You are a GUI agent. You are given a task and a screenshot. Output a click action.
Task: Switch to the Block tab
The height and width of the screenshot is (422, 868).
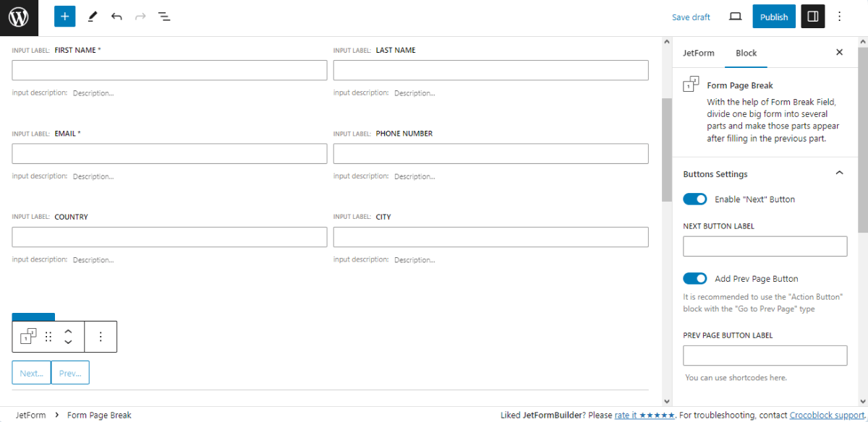click(746, 53)
